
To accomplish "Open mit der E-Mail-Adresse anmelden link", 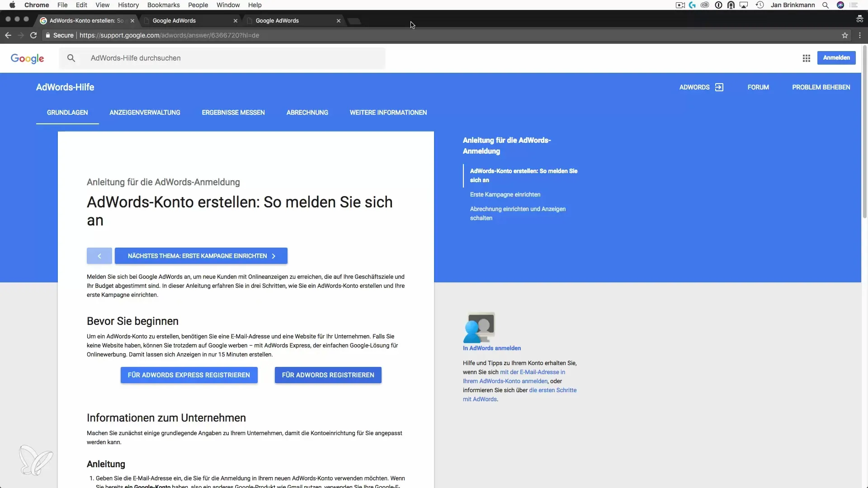I will (514, 376).
